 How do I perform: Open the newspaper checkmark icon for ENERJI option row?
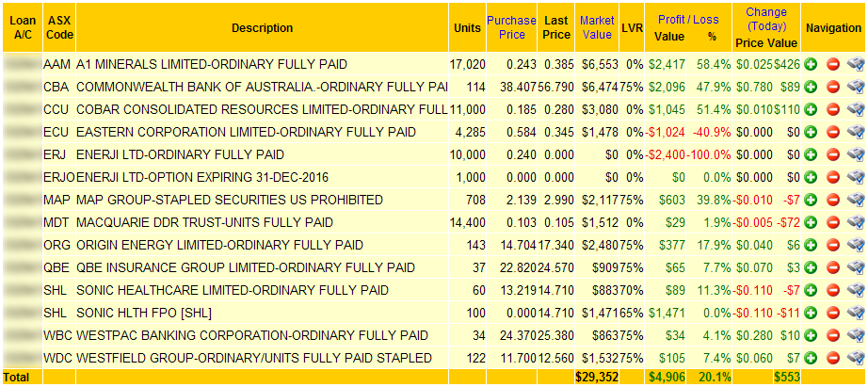pyautogui.click(x=855, y=177)
